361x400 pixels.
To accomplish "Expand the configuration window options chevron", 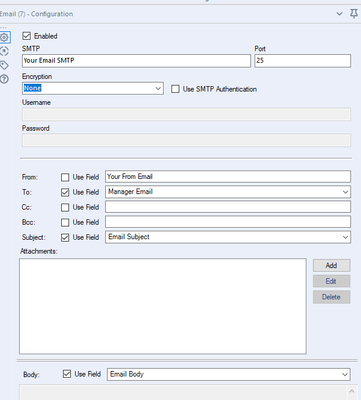I will tap(339, 14).
